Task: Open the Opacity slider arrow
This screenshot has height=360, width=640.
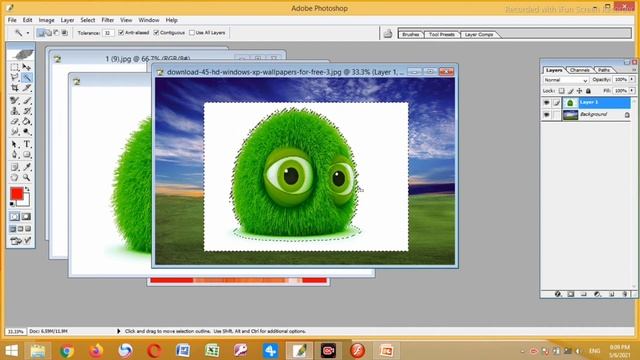Action: [x=632, y=79]
